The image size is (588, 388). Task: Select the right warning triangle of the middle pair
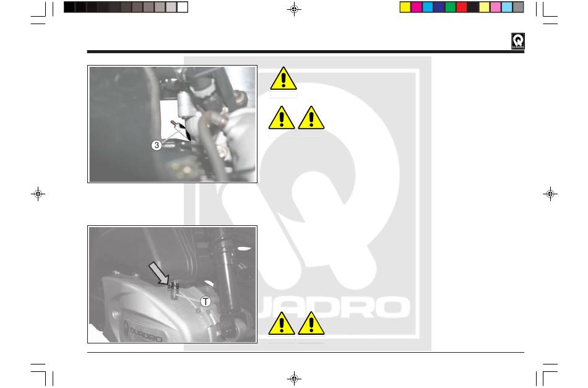(x=311, y=118)
